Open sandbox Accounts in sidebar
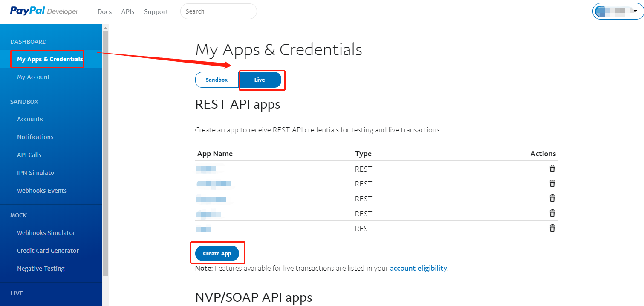 point(30,119)
